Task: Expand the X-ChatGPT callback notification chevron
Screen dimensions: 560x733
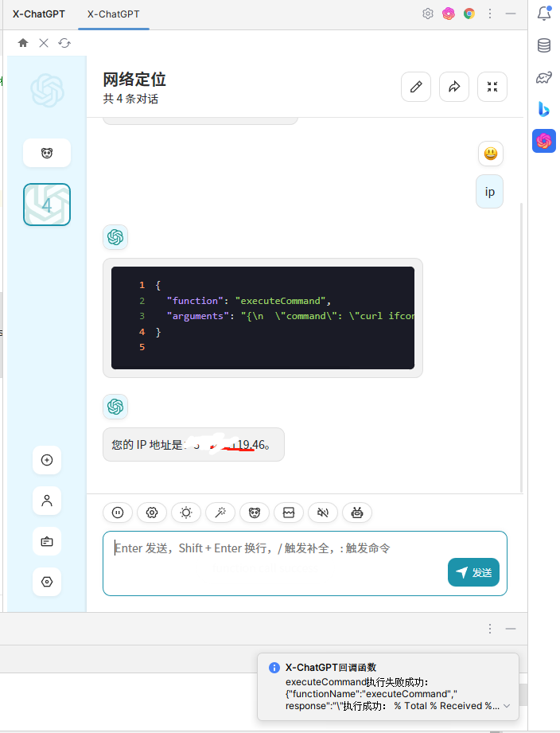Action: [507, 706]
